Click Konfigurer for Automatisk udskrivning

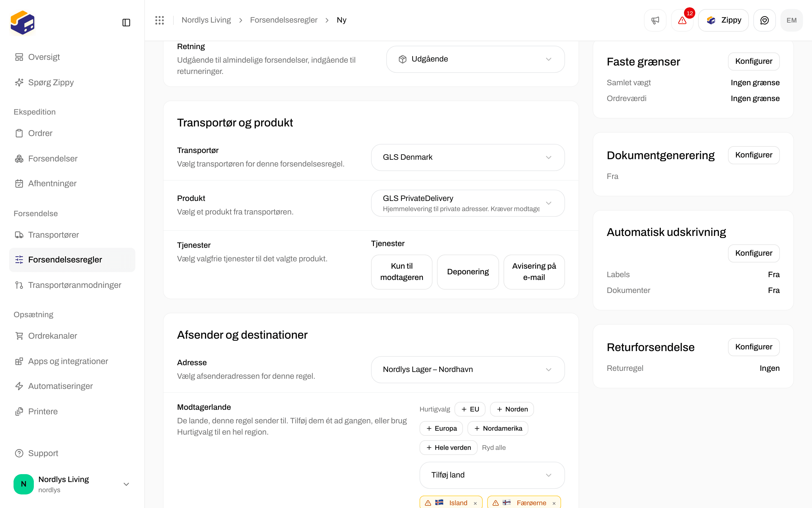754,253
